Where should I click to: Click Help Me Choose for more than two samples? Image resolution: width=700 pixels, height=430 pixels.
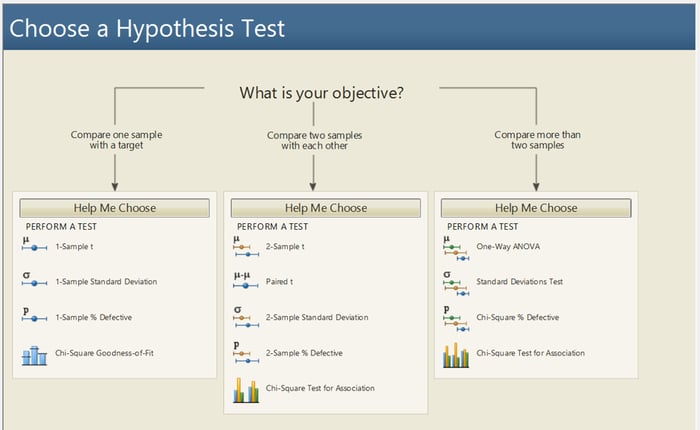click(x=536, y=208)
